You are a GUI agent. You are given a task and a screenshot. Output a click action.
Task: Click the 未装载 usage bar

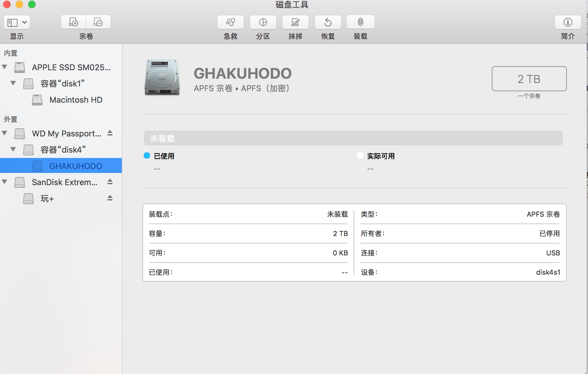(353, 138)
